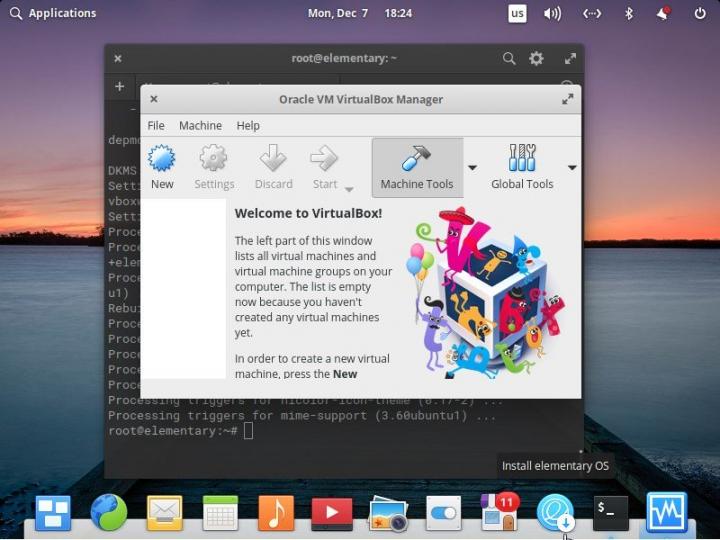Open the Machine menu
This screenshot has height=540, width=720.
[200, 126]
